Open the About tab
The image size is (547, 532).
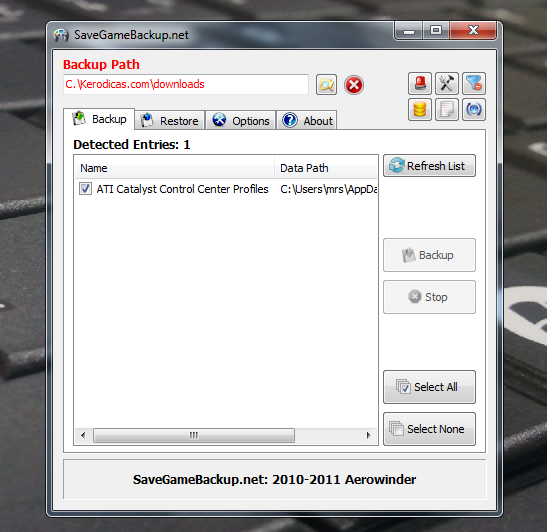pos(307,121)
